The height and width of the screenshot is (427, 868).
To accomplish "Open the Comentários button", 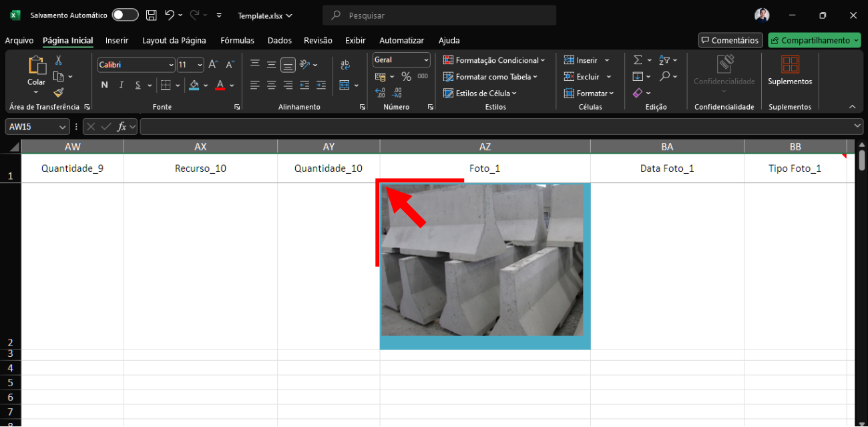I will [x=730, y=40].
